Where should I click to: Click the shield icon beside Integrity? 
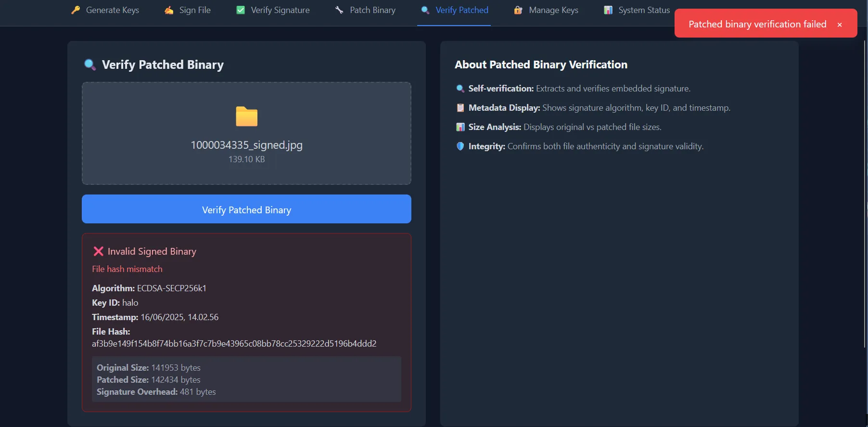pyautogui.click(x=460, y=146)
